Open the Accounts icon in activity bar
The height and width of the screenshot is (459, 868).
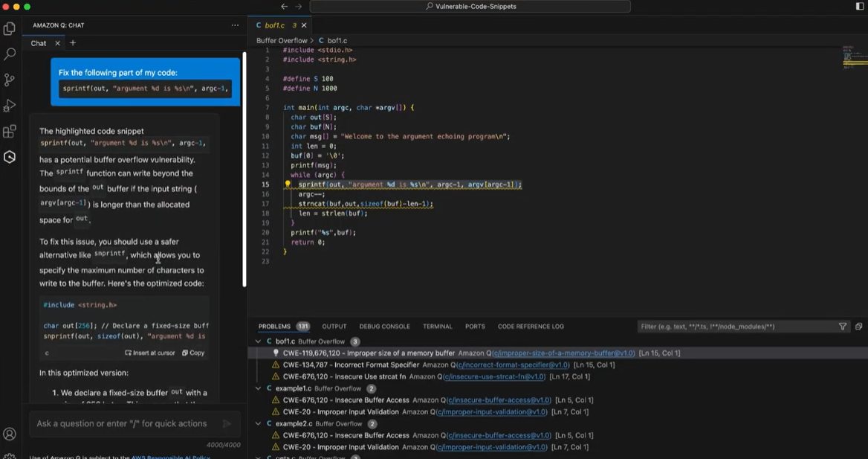(x=10, y=434)
